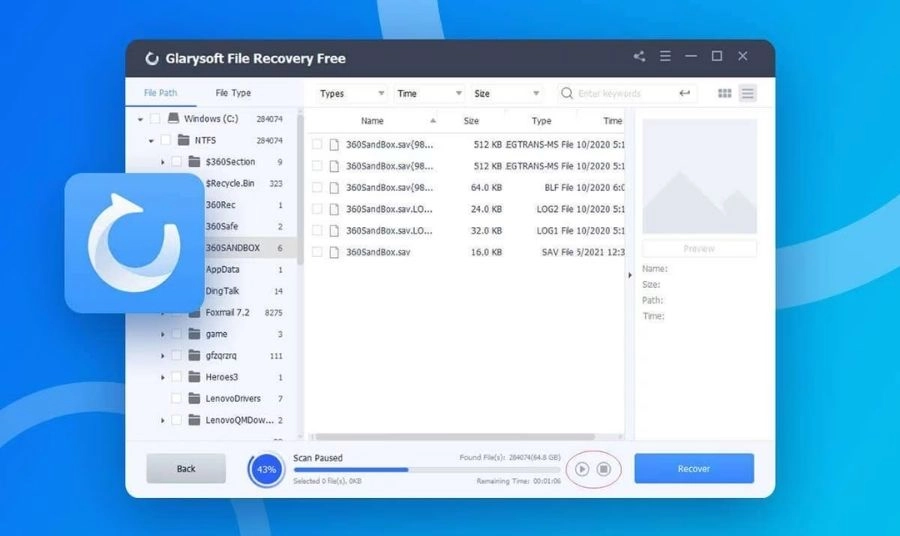900x536 pixels.
Task: Check the Windows (C:) checkbox
Action: click(x=155, y=118)
